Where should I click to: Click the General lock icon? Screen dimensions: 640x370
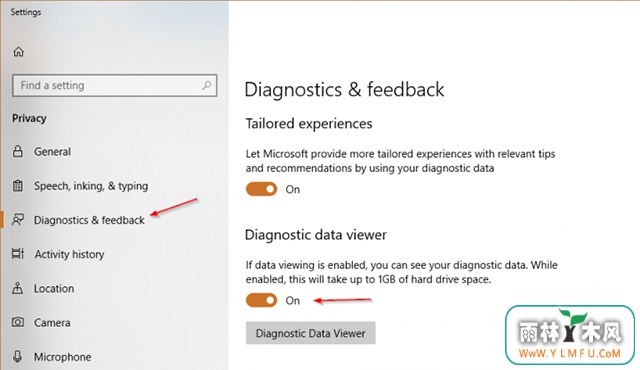[18, 151]
